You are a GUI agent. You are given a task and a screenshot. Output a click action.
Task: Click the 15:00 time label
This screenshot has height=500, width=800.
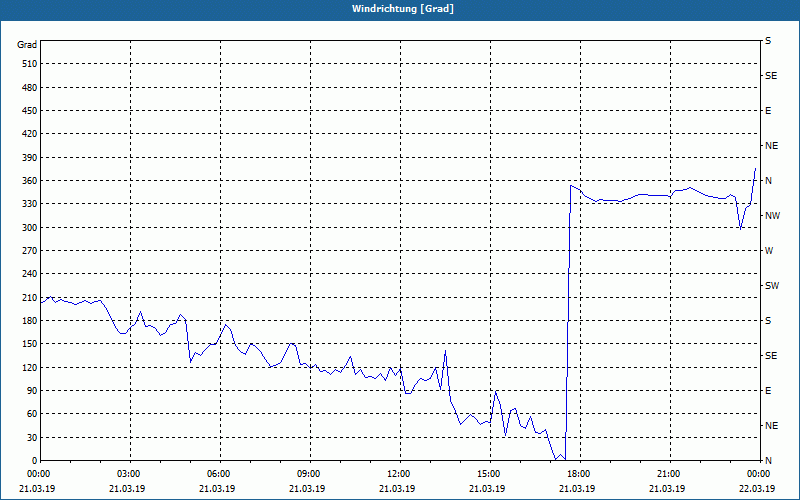pyautogui.click(x=490, y=474)
